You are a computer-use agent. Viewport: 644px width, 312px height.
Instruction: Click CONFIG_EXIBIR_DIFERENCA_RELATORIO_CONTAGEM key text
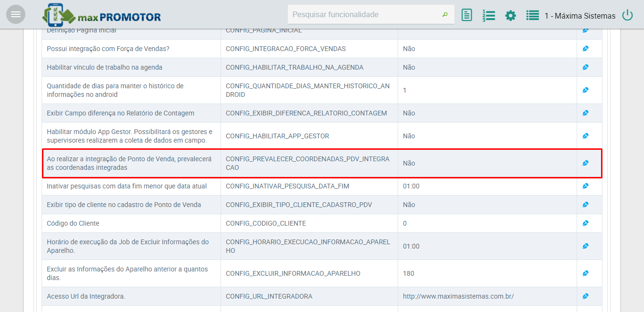tap(306, 113)
